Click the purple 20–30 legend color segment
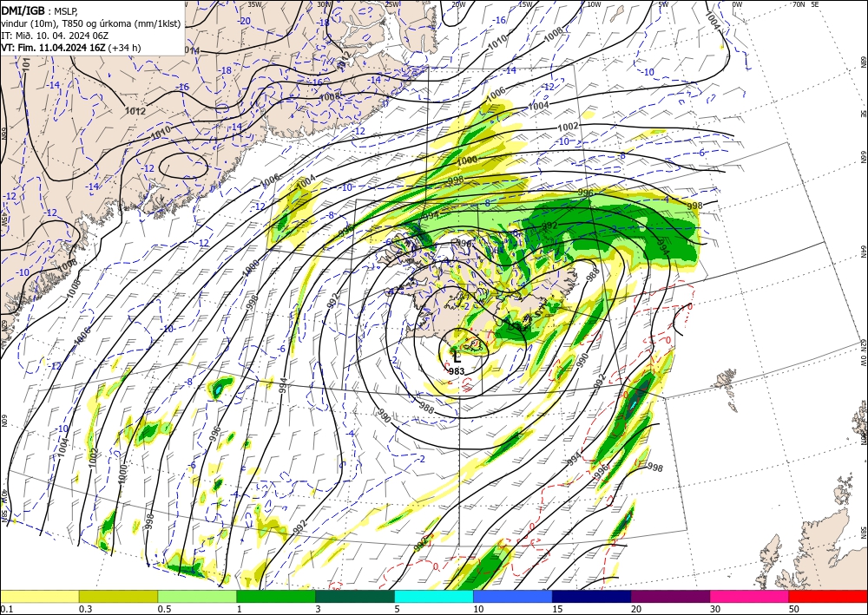Viewport: 868px width, 615px height. [x=670, y=596]
